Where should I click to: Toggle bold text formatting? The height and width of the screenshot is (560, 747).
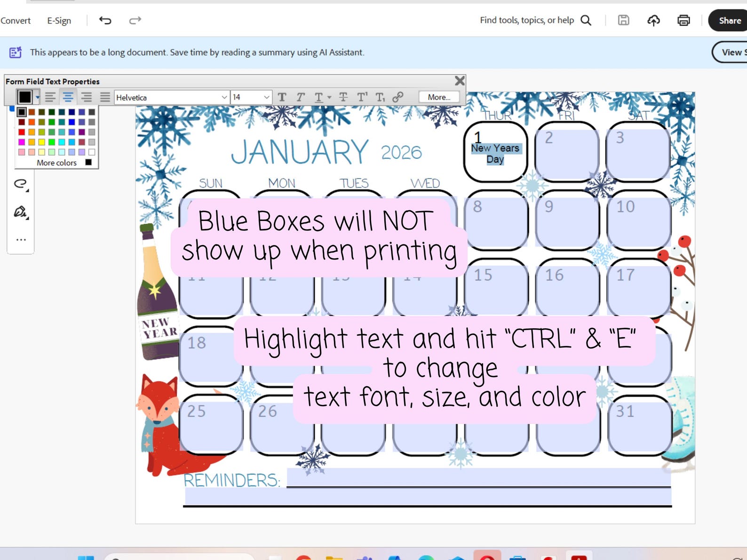click(282, 97)
